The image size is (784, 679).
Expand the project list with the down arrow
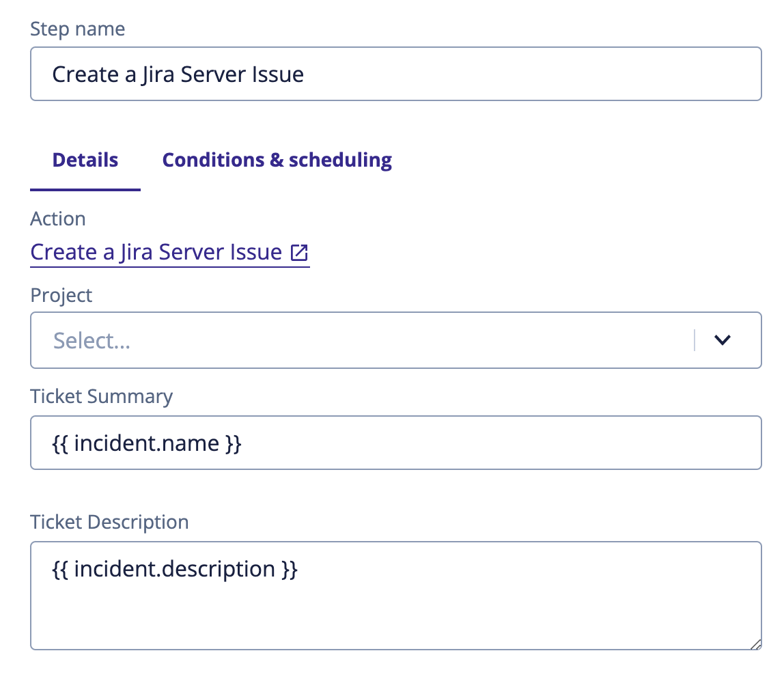[723, 339]
